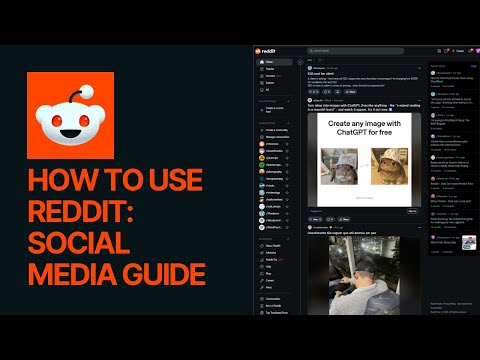480x360 pixels.
Task: Click the user avatar in the header
Action: (x=478, y=51)
